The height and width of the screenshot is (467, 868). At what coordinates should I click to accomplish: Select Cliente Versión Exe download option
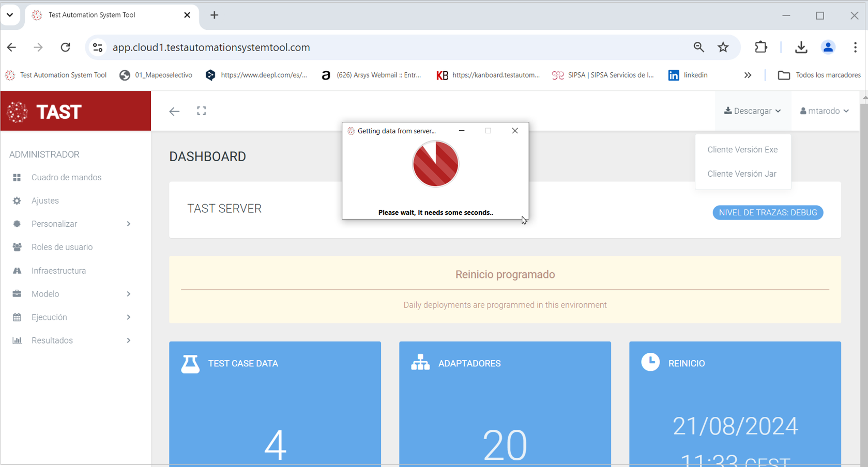tap(742, 150)
